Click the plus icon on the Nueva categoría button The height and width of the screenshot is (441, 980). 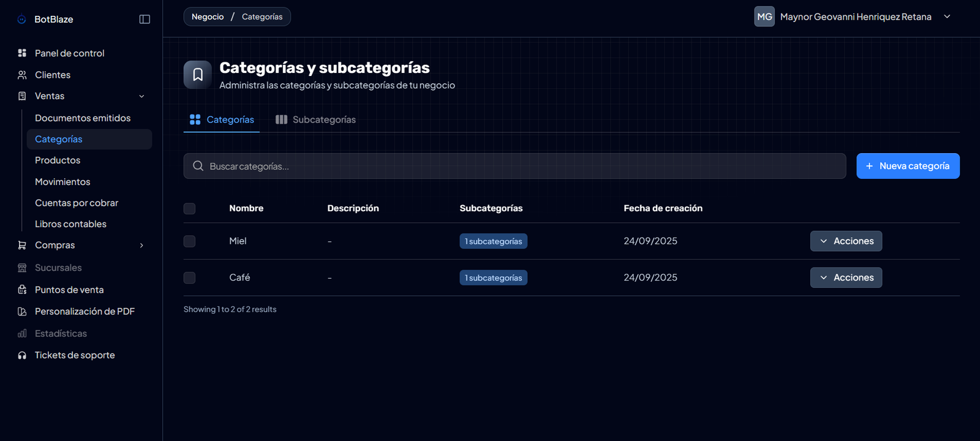(869, 166)
